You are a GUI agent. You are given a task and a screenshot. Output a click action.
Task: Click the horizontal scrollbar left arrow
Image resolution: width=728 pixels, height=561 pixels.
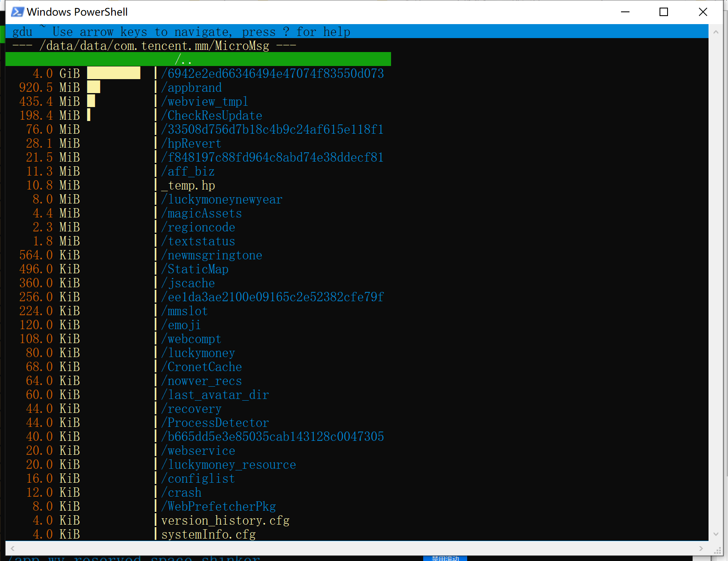click(13, 548)
